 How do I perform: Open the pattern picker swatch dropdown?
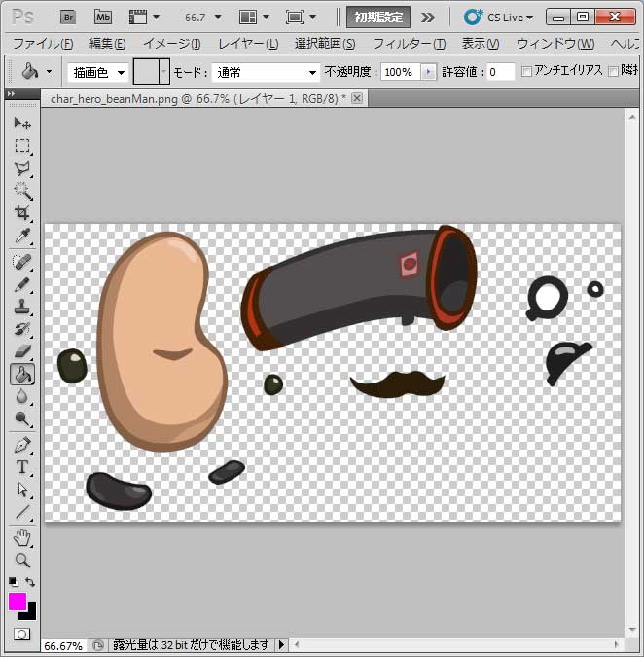(164, 72)
